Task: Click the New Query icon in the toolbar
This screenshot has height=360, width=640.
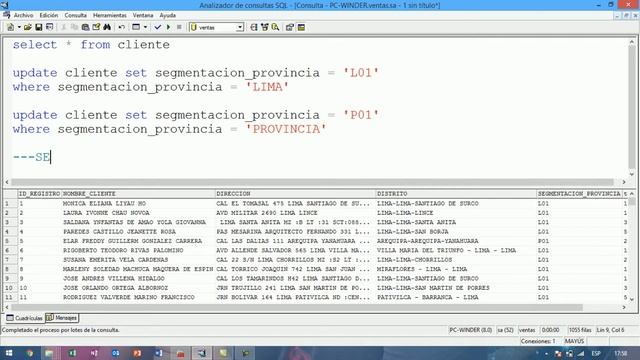Action: [10, 27]
